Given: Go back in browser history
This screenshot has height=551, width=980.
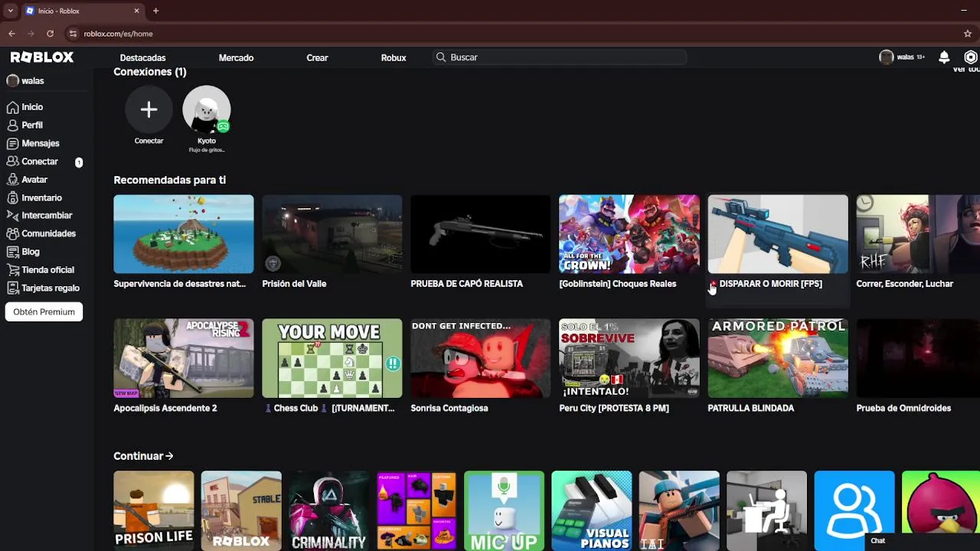Looking at the screenshot, I should [x=11, y=34].
